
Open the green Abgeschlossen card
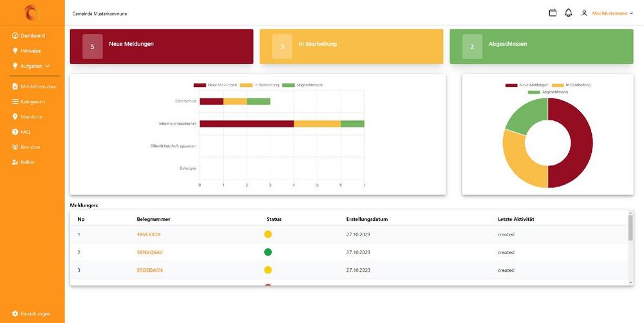click(x=542, y=46)
